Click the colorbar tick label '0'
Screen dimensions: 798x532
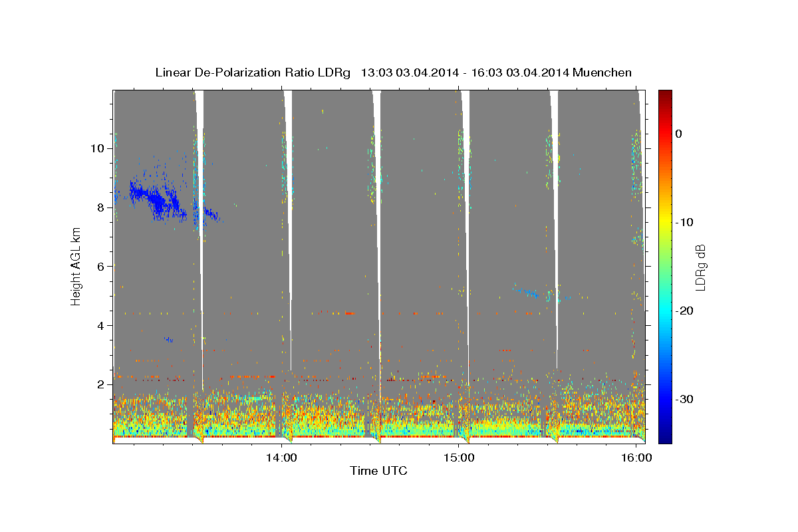coord(679,134)
